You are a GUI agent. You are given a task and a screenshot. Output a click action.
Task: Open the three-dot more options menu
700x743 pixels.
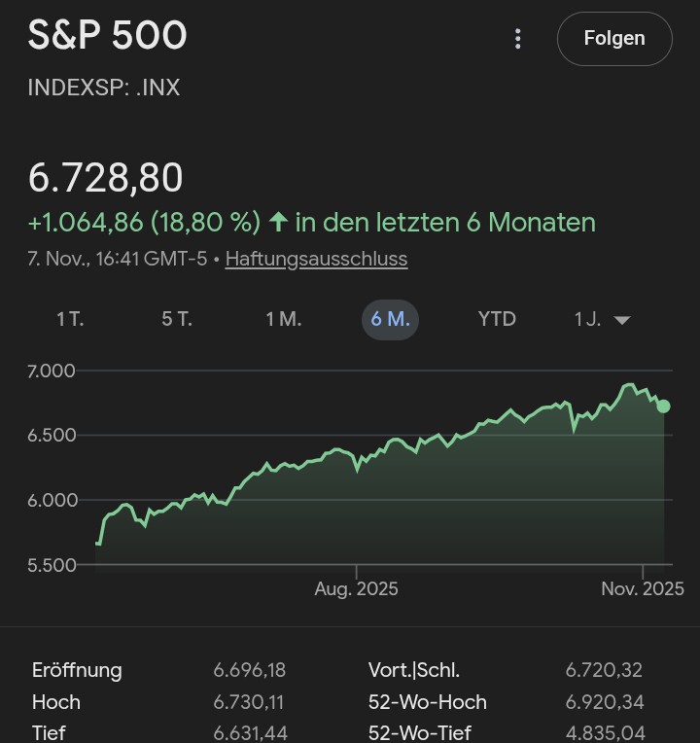coord(518,39)
